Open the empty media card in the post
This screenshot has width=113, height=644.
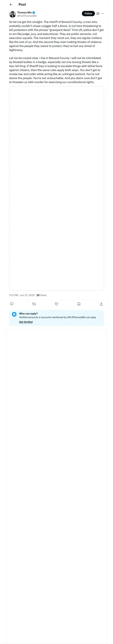[x=56, y=188]
